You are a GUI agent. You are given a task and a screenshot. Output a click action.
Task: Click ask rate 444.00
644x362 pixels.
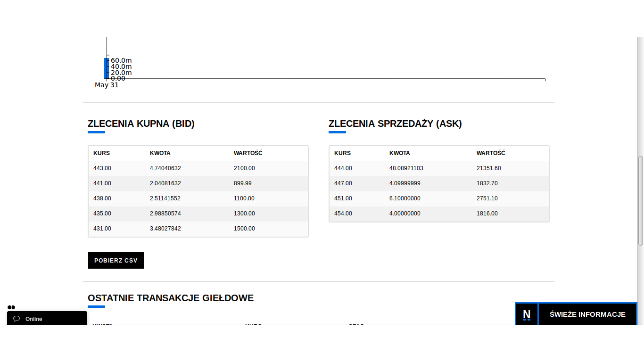pos(343,168)
